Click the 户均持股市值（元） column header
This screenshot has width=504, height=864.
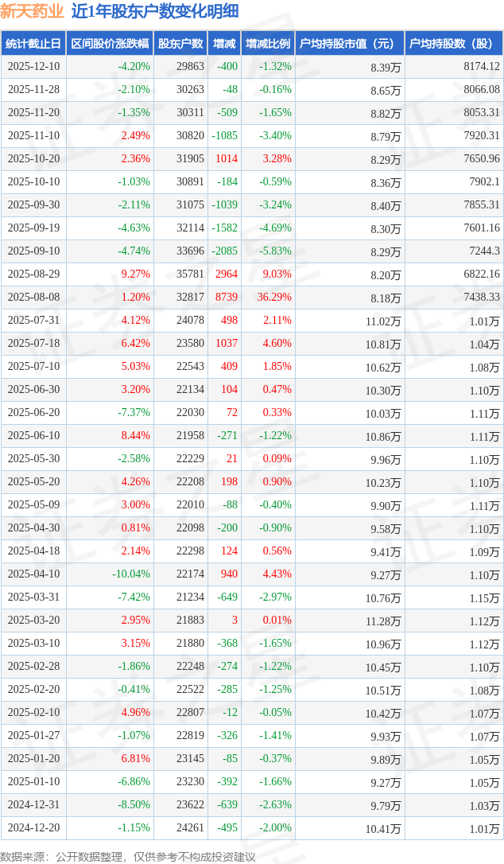(x=350, y=44)
